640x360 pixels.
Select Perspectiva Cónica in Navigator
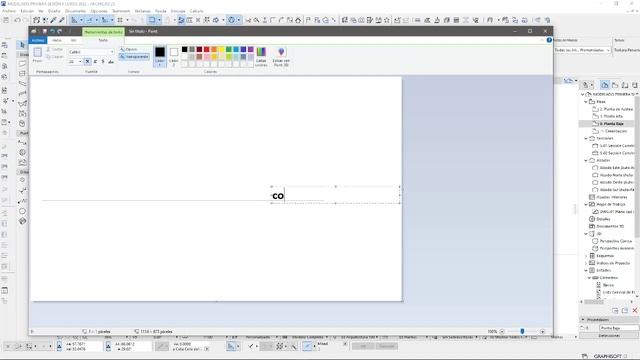point(613,241)
